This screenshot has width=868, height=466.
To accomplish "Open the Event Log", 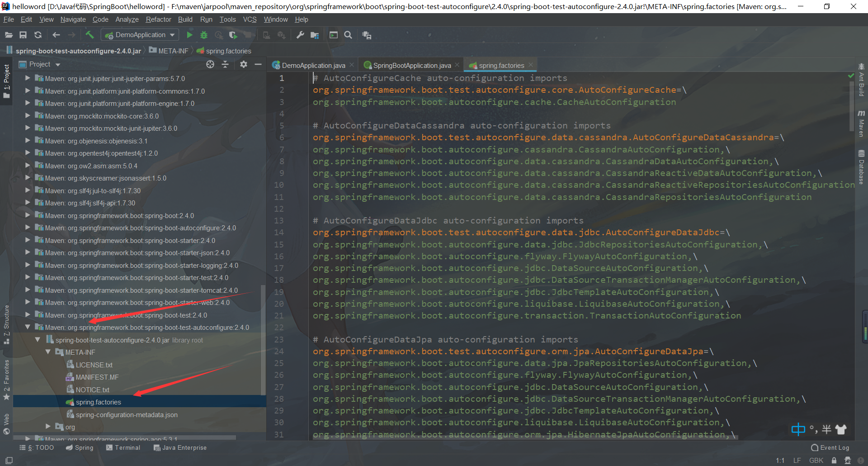I will pyautogui.click(x=830, y=447).
